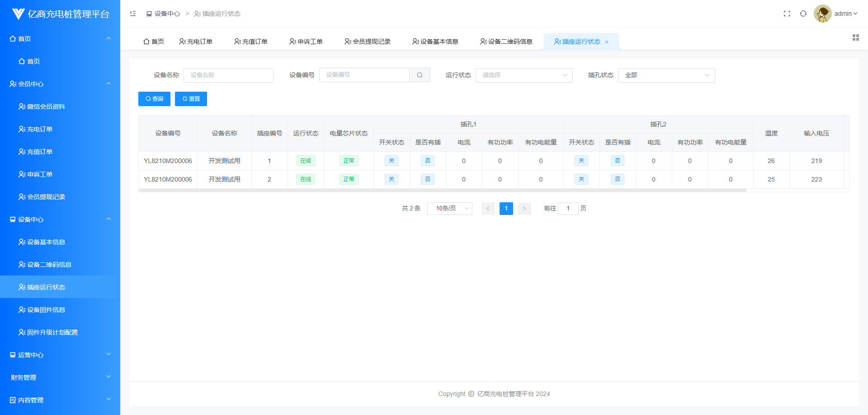Expand the 财务管理 sidebar menu

pos(60,377)
